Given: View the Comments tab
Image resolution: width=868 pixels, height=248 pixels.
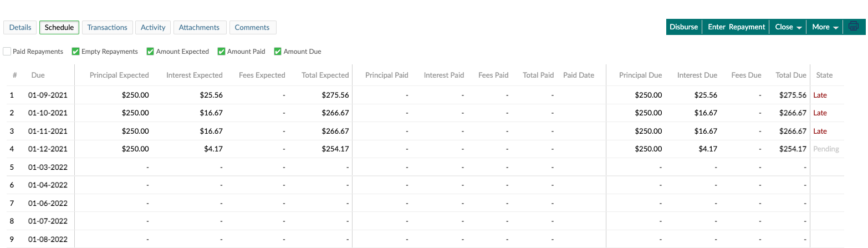Looking at the screenshot, I should (x=252, y=27).
